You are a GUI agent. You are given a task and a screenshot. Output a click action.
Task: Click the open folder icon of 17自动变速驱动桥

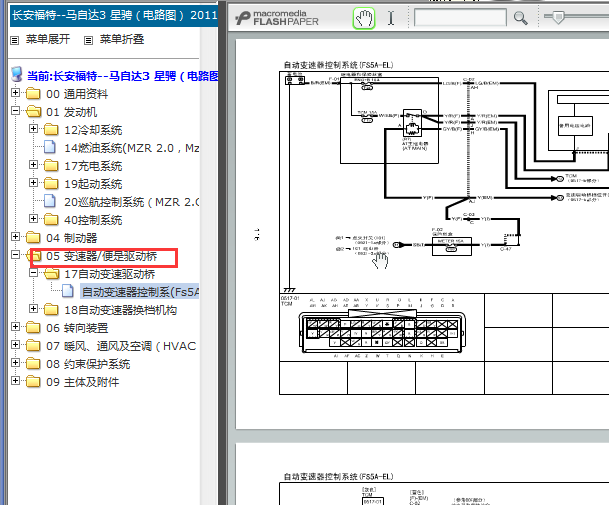point(52,274)
